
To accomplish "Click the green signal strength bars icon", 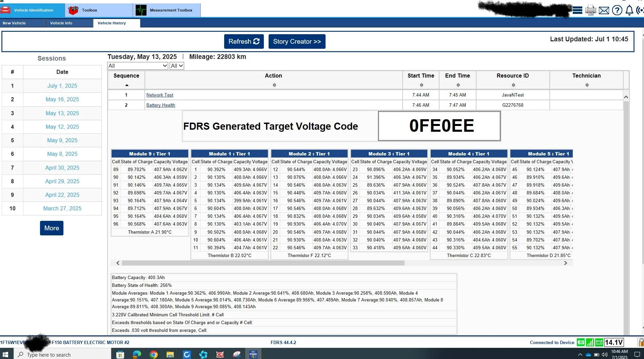I will tap(590, 342).
